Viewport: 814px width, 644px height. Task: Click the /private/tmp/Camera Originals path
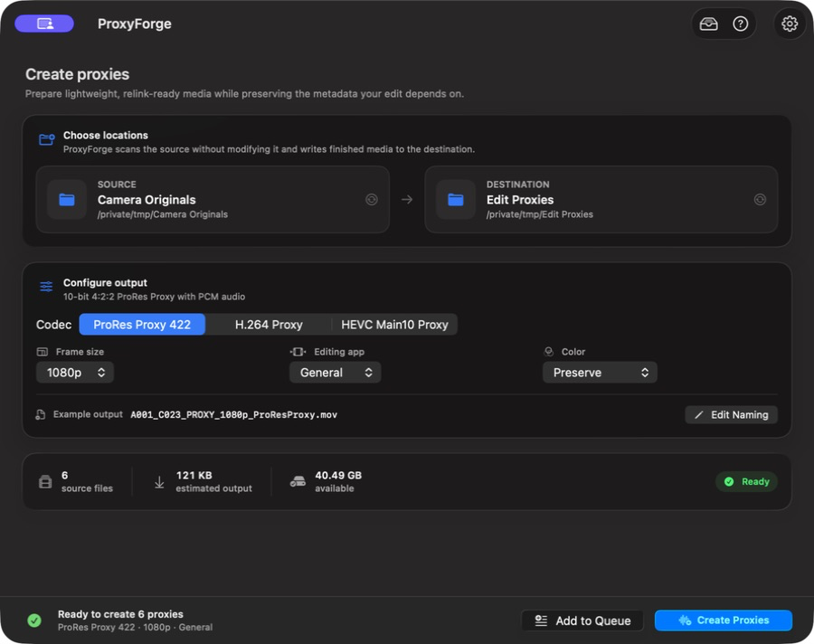pos(163,214)
